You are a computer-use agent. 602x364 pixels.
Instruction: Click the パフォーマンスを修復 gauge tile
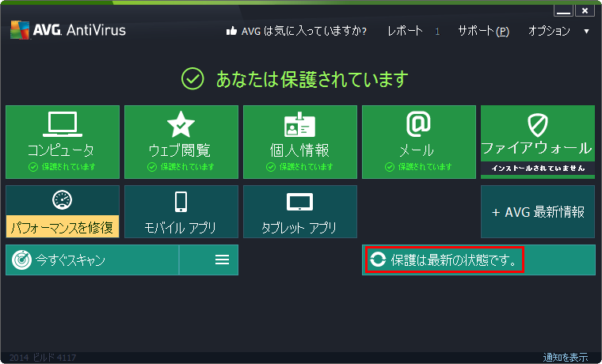coord(63,211)
